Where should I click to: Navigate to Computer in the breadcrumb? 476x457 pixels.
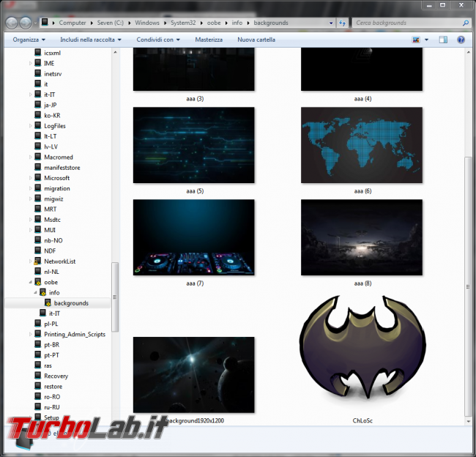click(72, 23)
